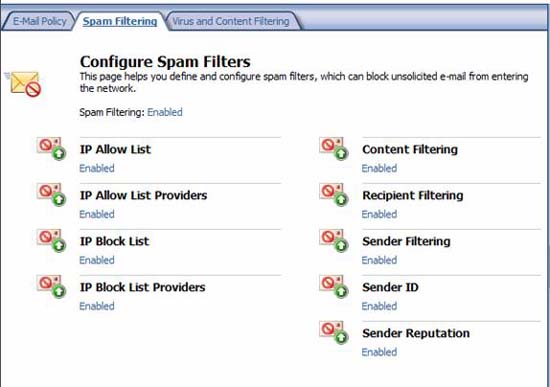Click the IP Allow List Providers icon
Screen dimensions: 550x387
[x=52, y=194]
